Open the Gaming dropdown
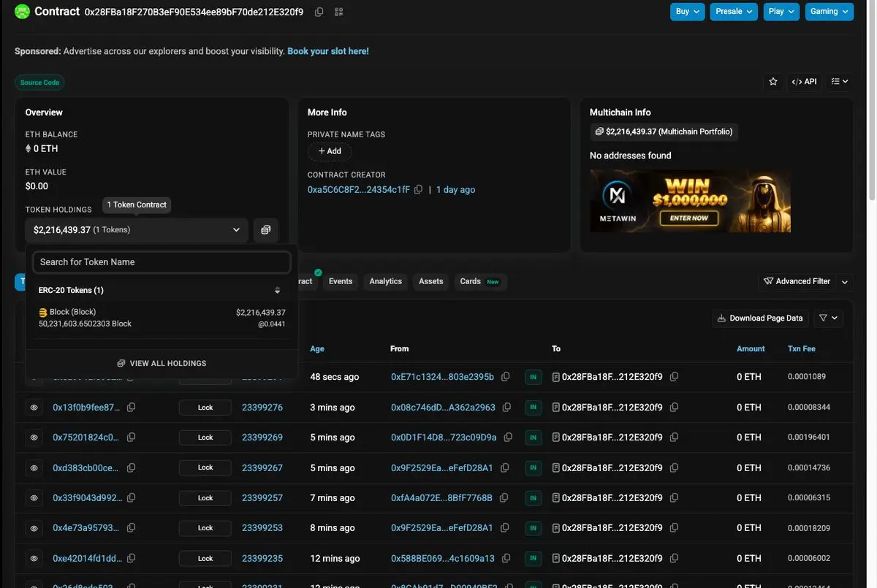877x588 pixels. (x=829, y=12)
